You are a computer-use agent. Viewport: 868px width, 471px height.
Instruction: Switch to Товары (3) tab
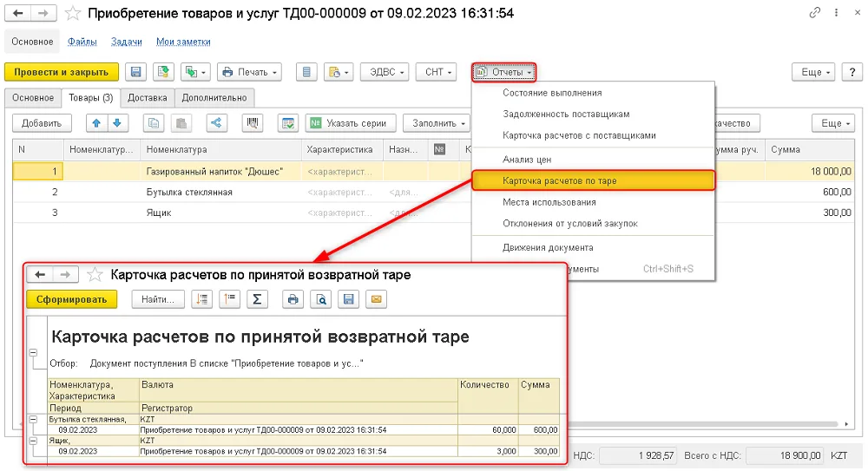[x=91, y=97]
